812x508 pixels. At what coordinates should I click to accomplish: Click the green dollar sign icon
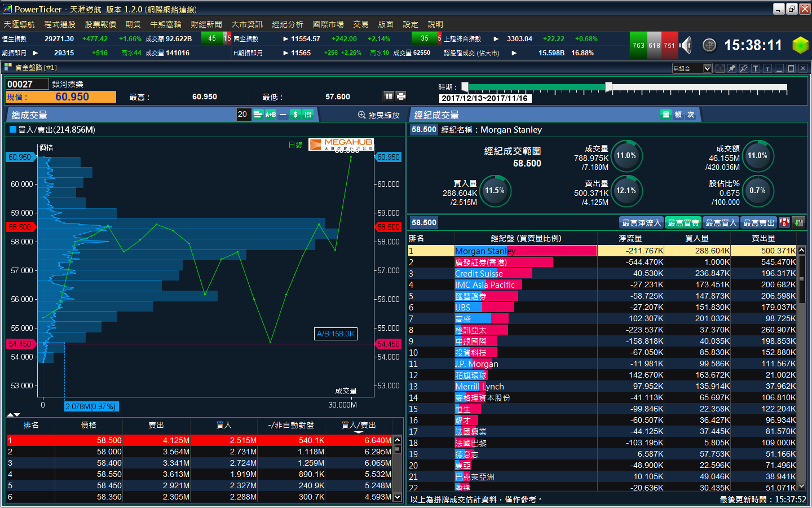[295, 115]
